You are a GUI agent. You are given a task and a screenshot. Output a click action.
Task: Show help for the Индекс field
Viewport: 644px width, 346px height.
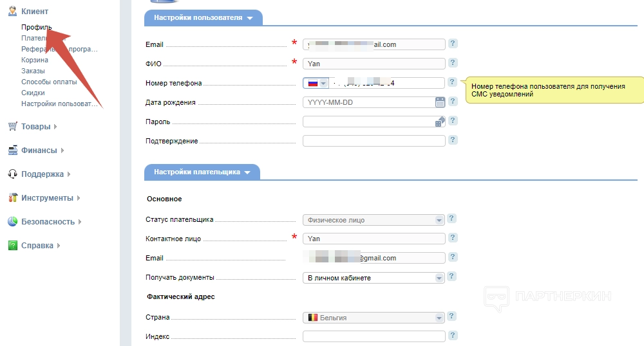tap(453, 335)
